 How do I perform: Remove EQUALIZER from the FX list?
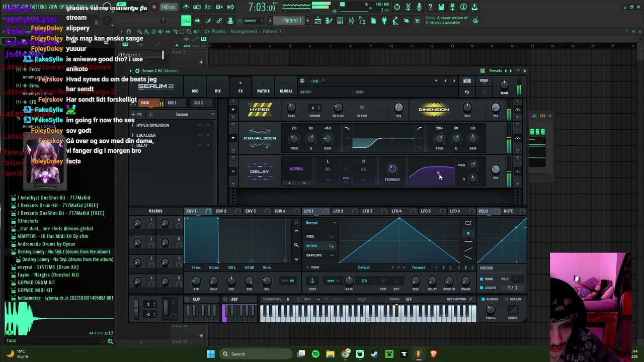(208, 135)
